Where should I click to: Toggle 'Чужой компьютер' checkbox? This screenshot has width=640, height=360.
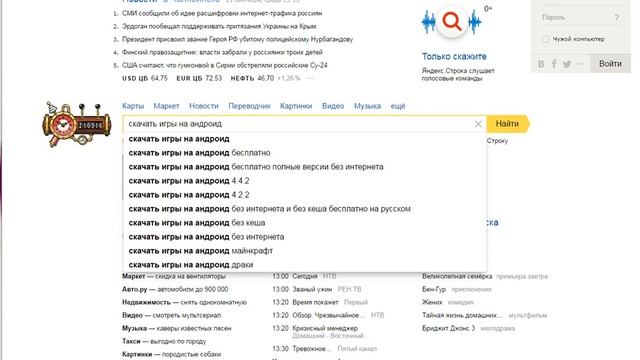pos(545,39)
